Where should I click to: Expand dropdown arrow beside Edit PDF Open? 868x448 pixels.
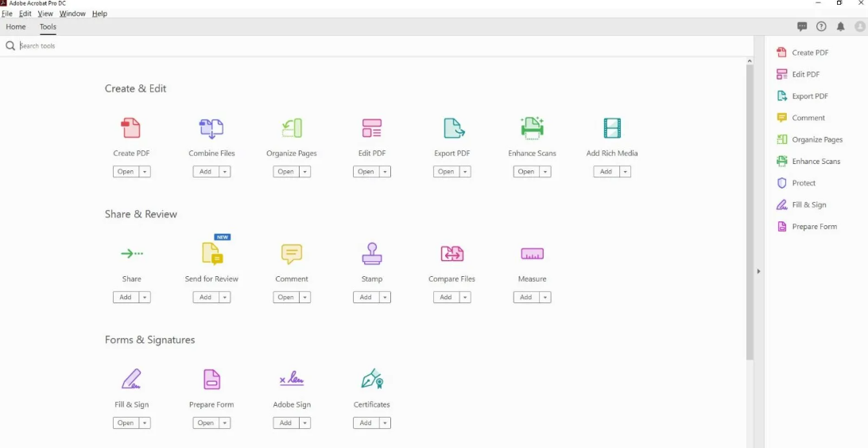tap(385, 172)
